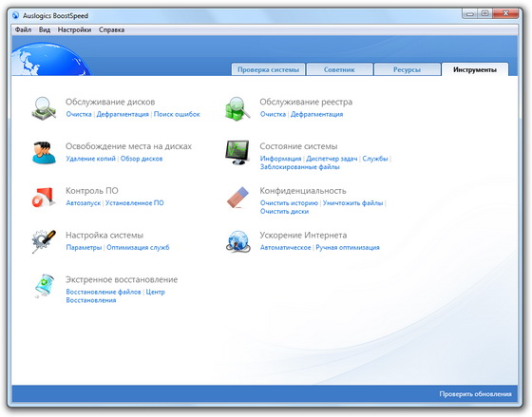Switch to the Советник tab
The width and height of the screenshot is (532, 417).
339,69
